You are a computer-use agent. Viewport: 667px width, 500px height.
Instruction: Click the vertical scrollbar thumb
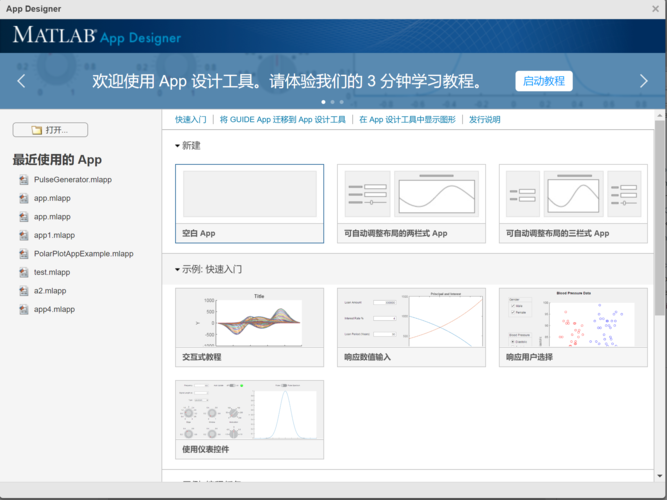[x=660, y=218]
